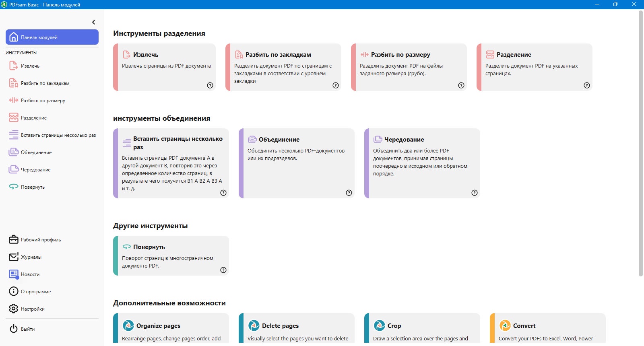Screen dimensions: 644x346
Task: Click Чередование icon in the sidebar
Action: pos(14,169)
